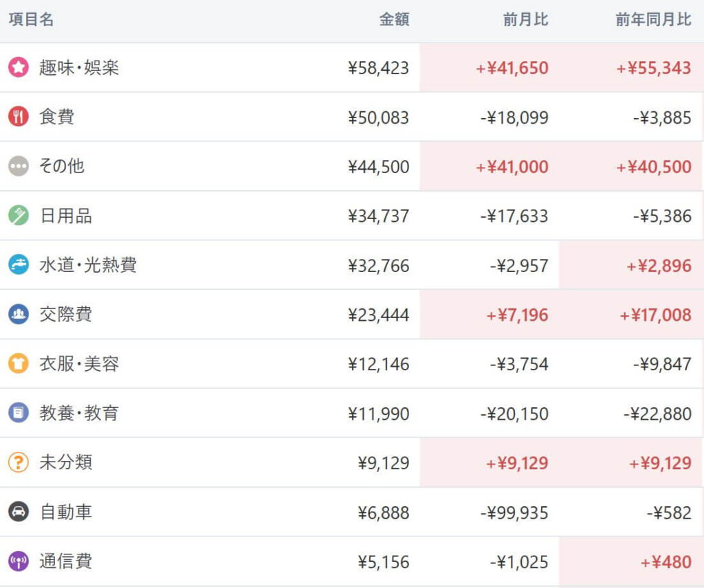This screenshot has width=704, height=588.
Task: Select the orange shirt 衣服・美容 icon
Action: 19,363
